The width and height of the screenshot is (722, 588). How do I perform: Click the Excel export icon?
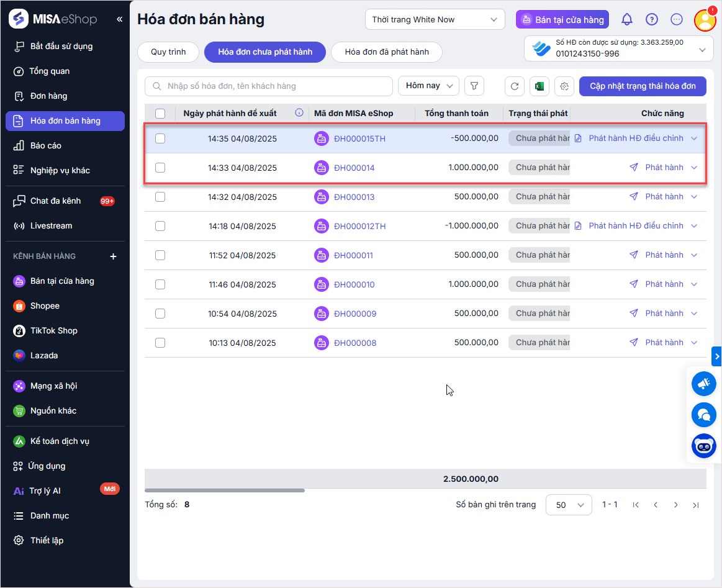coord(539,86)
